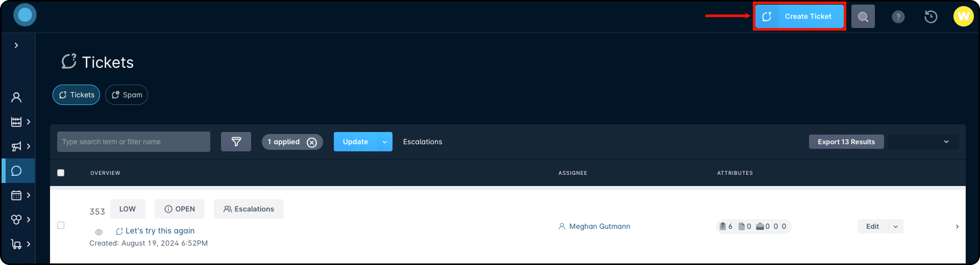The image size is (980, 265).
Task: Click the ATTRIBUTES column header
Action: 735,173
